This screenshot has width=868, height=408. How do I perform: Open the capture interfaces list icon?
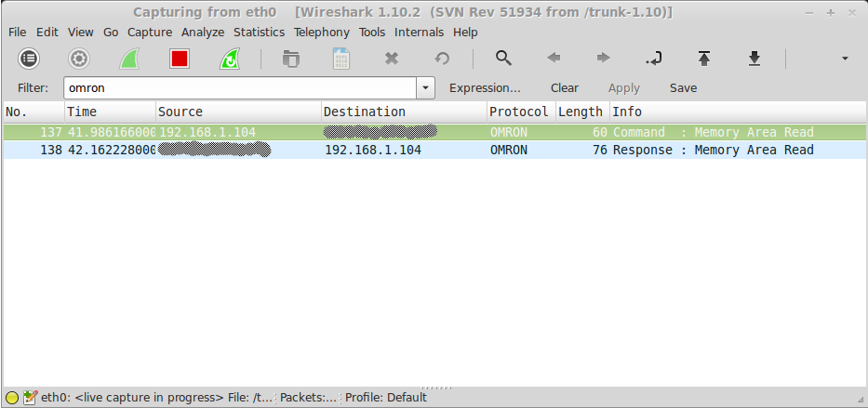29,58
